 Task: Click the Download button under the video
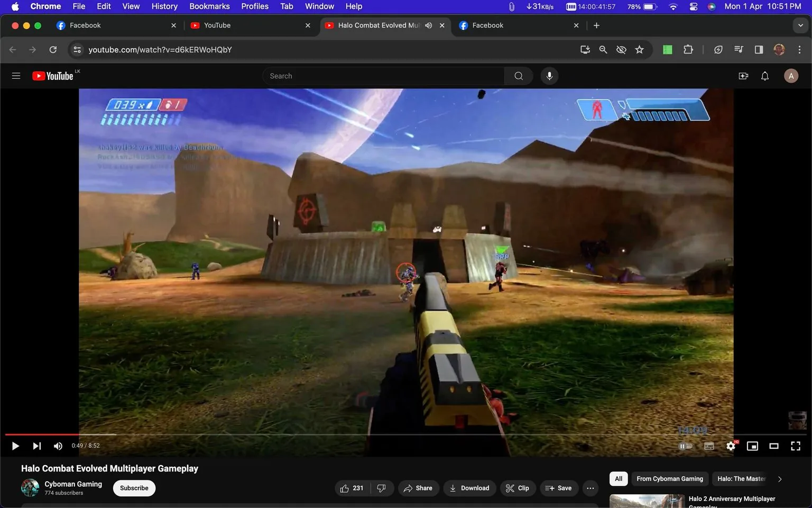(x=469, y=488)
